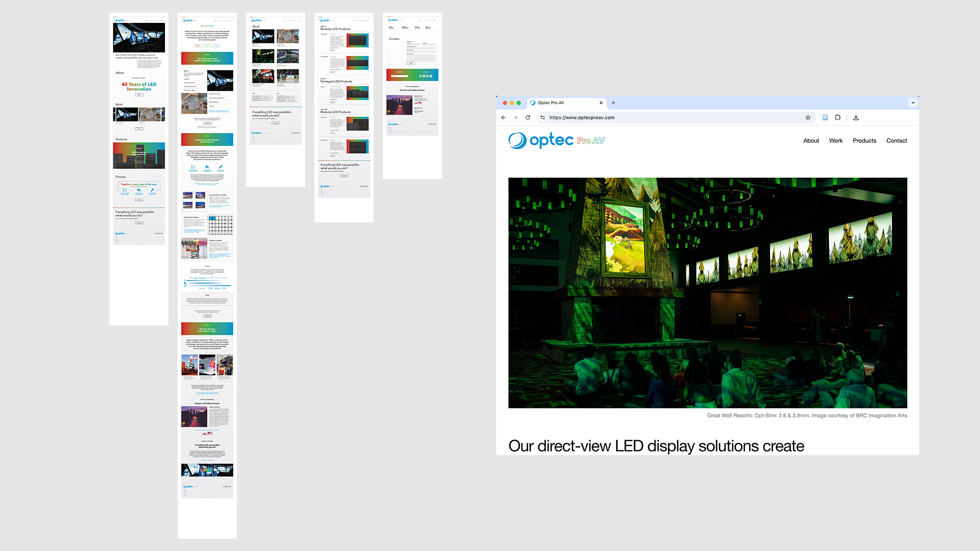Click '40 Years of LED Innovation' heading in home mockup
980x551 pixels.
(139, 87)
